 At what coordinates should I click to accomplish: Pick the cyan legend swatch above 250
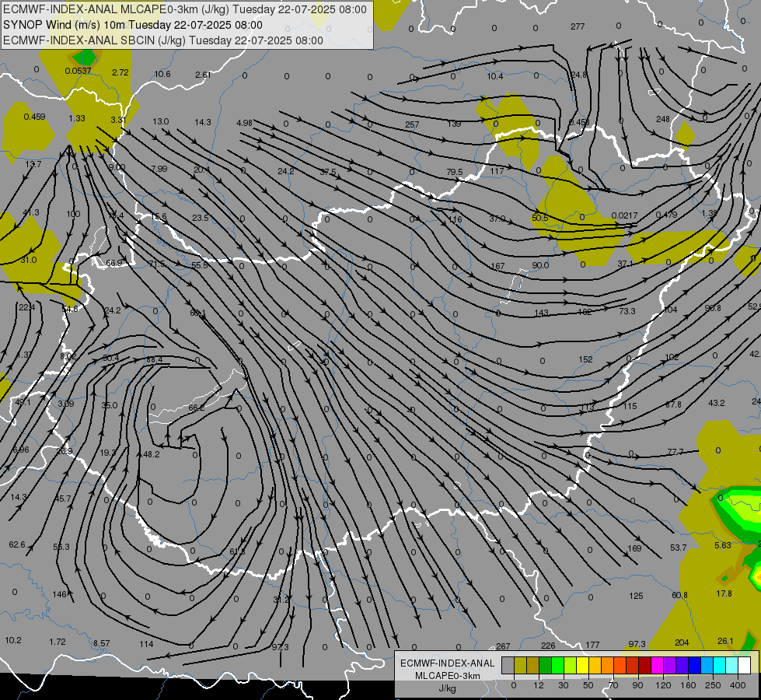pyautogui.click(x=720, y=665)
